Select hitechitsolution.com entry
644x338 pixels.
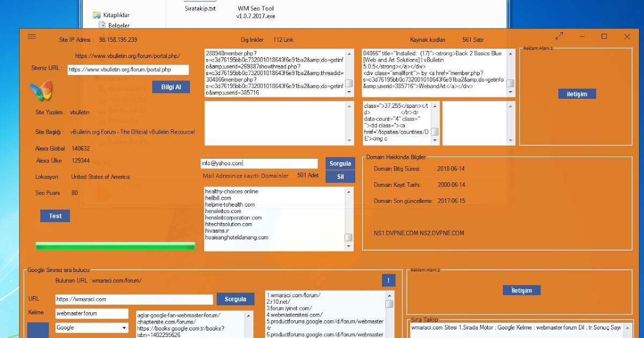click(x=229, y=224)
